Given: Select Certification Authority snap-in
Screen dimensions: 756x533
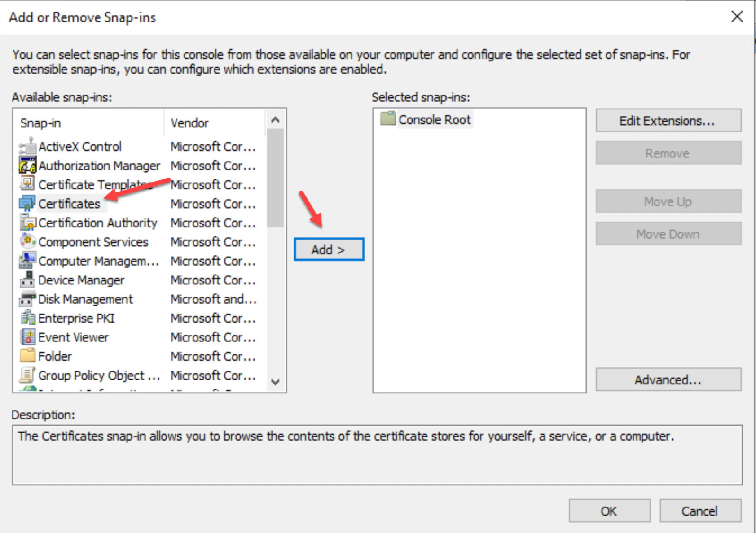Looking at the screenshot, I should [98, 223].
